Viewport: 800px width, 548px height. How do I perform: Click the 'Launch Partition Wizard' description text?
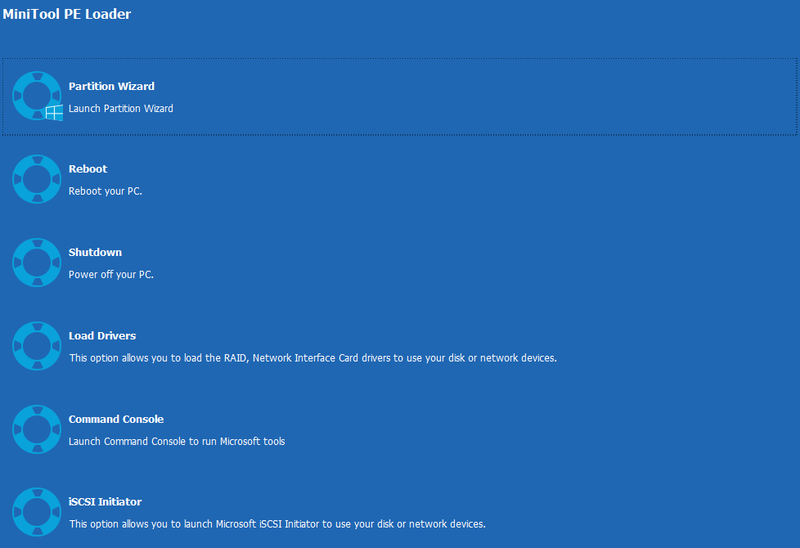click(x=121, y=108)
